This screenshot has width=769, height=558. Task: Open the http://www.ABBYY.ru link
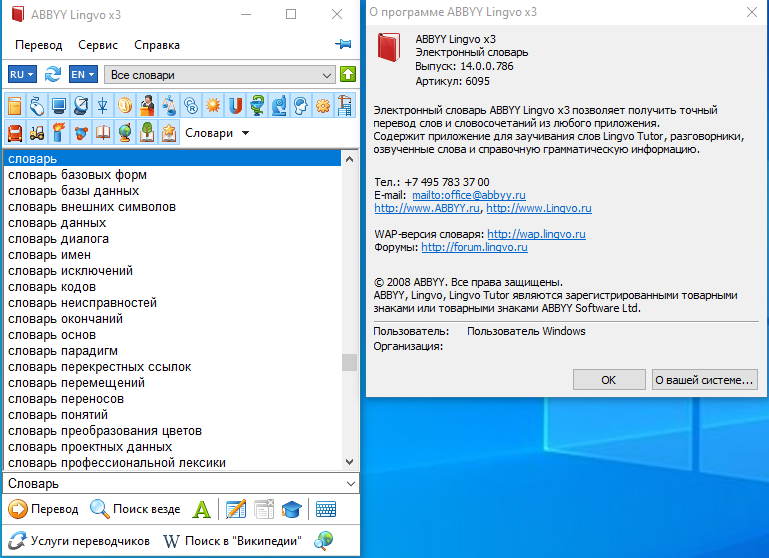427,208
